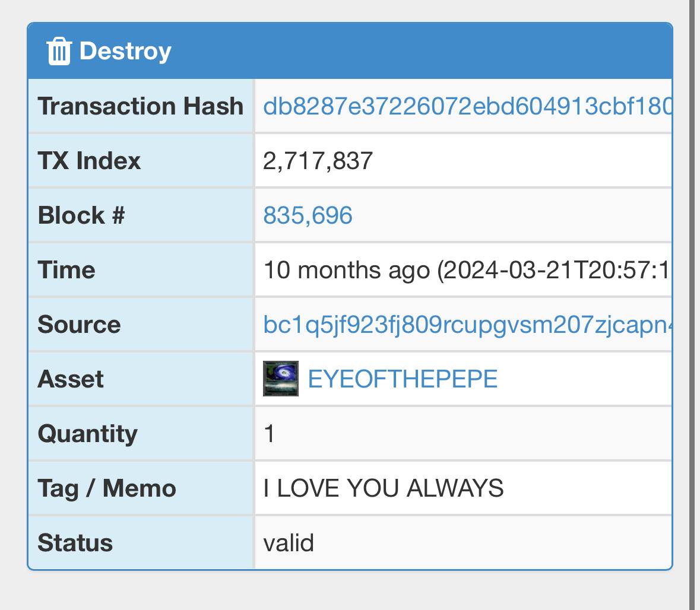This screenshot has height=610, width=700.
Task: Click the Destroy panel heading text
Action: coord(125,51)
